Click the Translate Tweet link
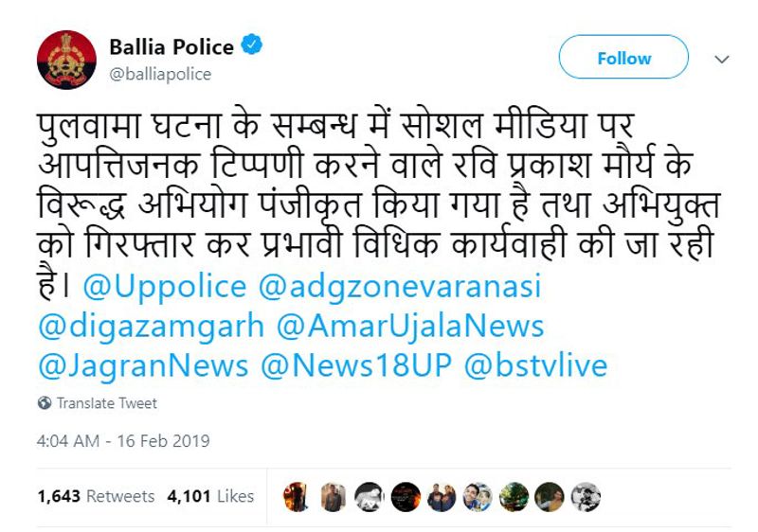Image resolution: width=758 pixels, height=532 pixels. [x=107, y=403]
